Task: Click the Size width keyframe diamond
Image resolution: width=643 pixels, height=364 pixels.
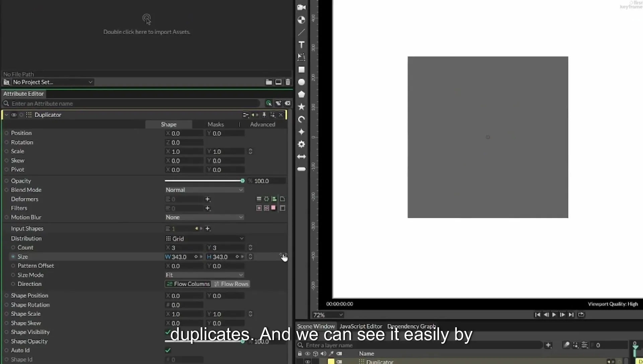Action: 196,257
